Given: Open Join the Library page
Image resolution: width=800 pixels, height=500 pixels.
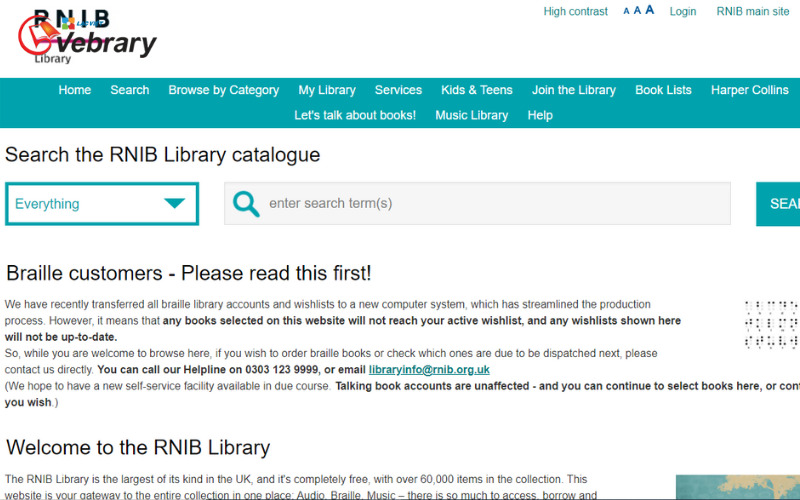Looking at the screenshot, I should 574,90.
